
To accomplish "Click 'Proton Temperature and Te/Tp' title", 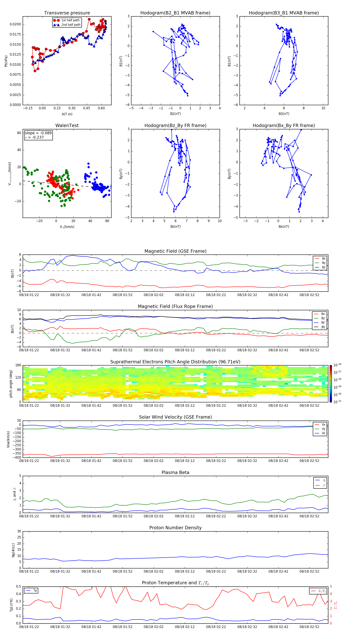I will [175, 583].
